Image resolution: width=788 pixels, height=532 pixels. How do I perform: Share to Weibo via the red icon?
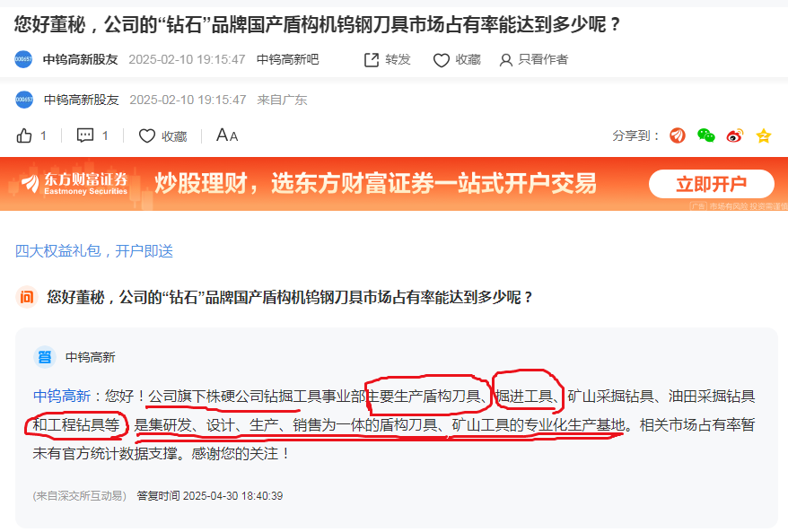click(x=735, y=135)
